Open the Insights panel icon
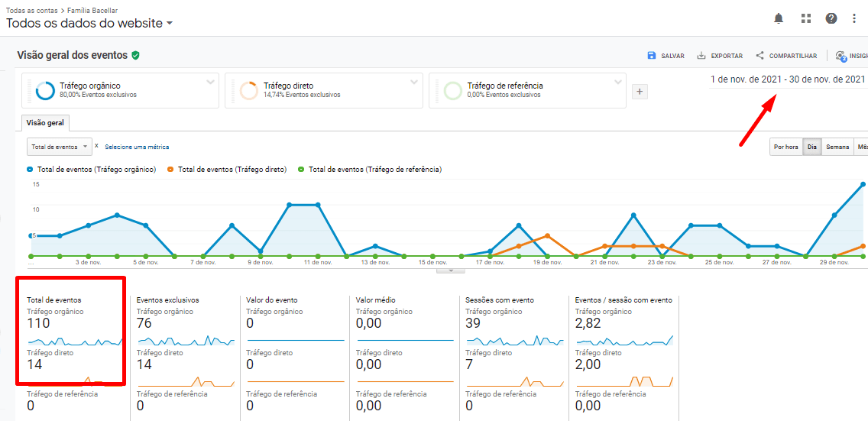Screen dimensions: 868x421 (x=841, y=56)
